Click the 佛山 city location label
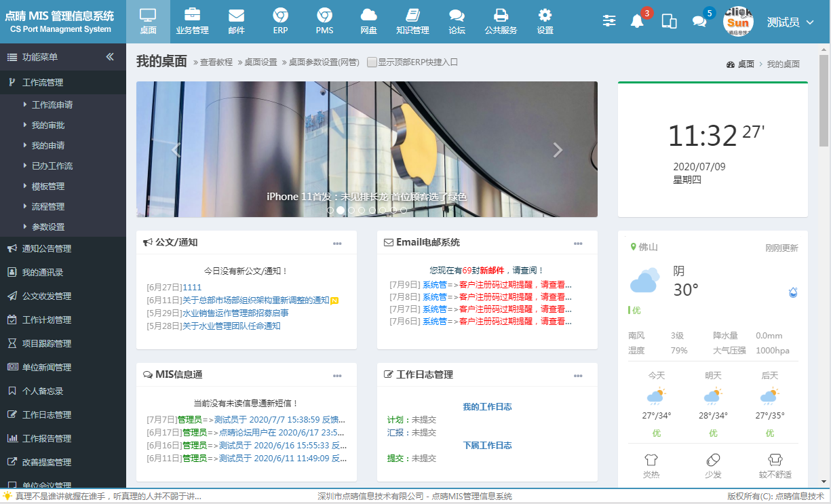This screenshot has width=831, height=504. 649,248
